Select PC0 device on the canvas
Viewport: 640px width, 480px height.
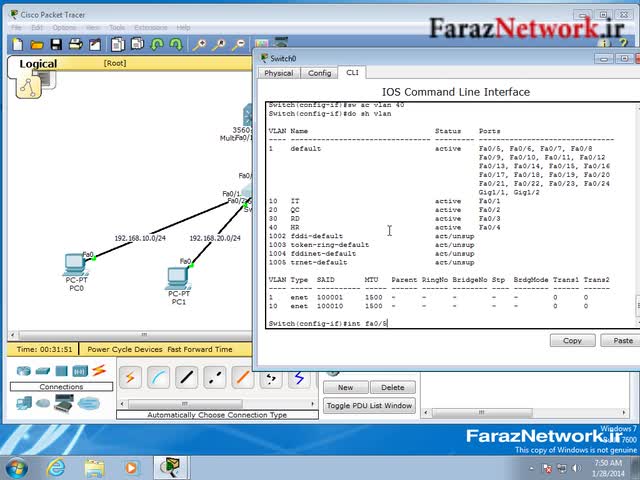tap(75, 265)
